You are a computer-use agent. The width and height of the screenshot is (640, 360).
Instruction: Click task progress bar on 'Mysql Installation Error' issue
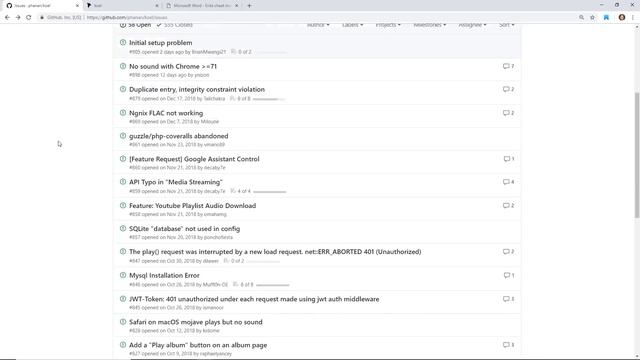tap(273, 285)
